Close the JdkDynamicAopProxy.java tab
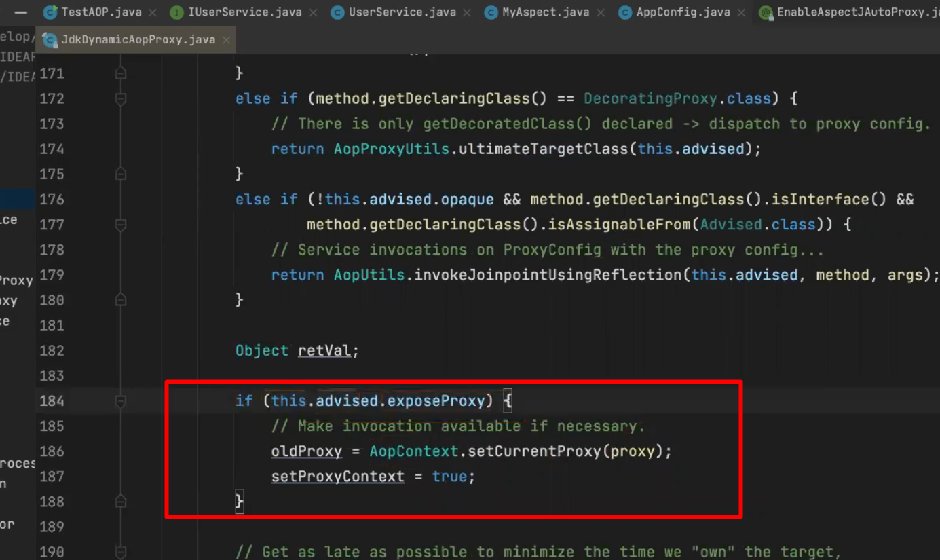940x560 pixels. pos(226,40)
